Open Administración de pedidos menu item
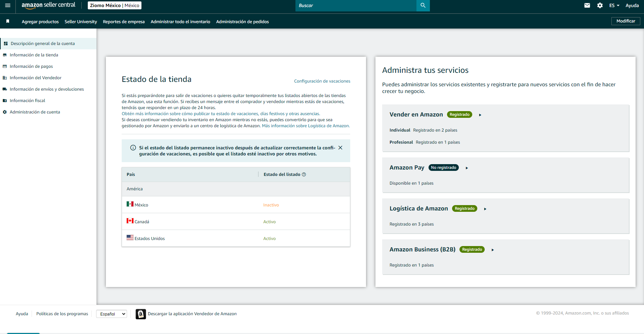Image resolution: width=644 pixels, height=334 pixels. pyautogui.click(x=242, y=21)
